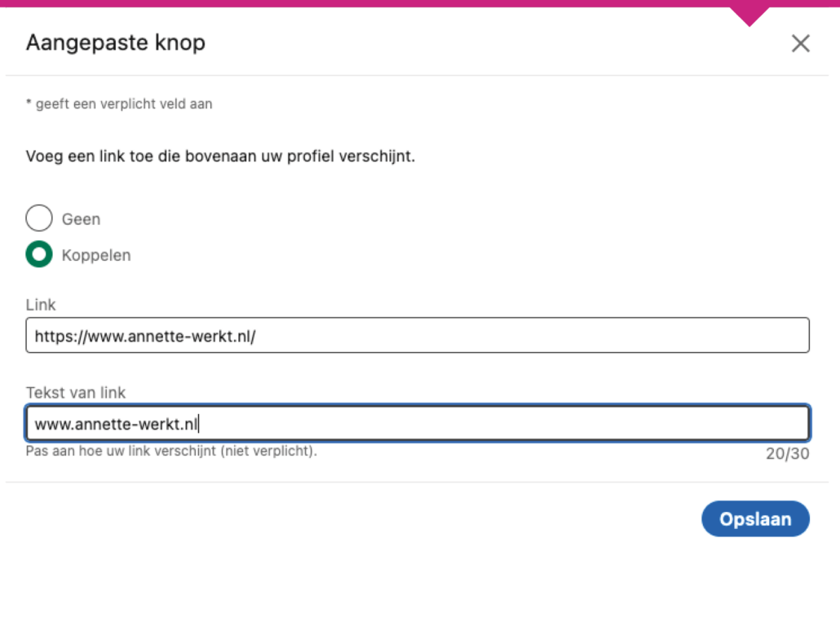Save changes with the Opslaan button
This screenshot has height=630, width=840.
point(755,519)
